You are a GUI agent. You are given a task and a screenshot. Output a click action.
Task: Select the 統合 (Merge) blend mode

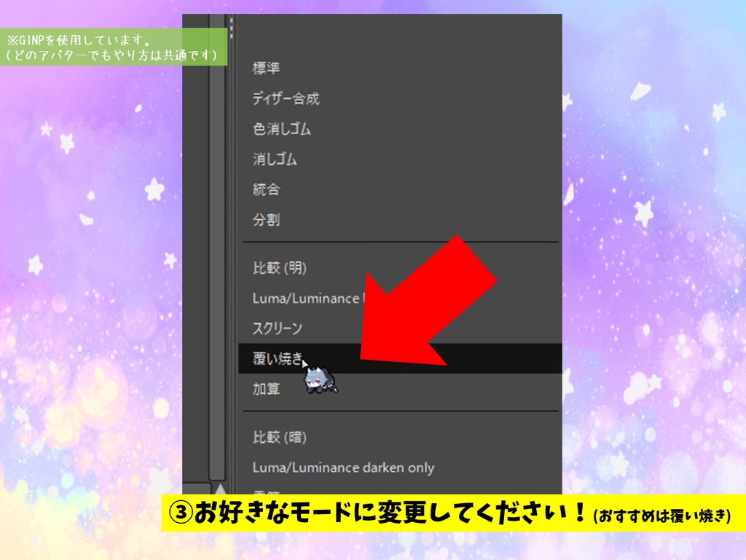click(x=267, y=189)
